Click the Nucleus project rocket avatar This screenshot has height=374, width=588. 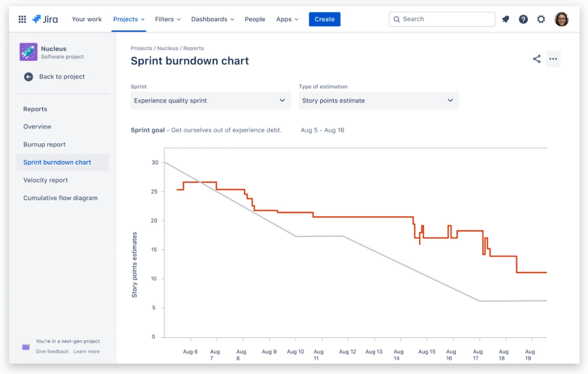[x=29, y=52]
